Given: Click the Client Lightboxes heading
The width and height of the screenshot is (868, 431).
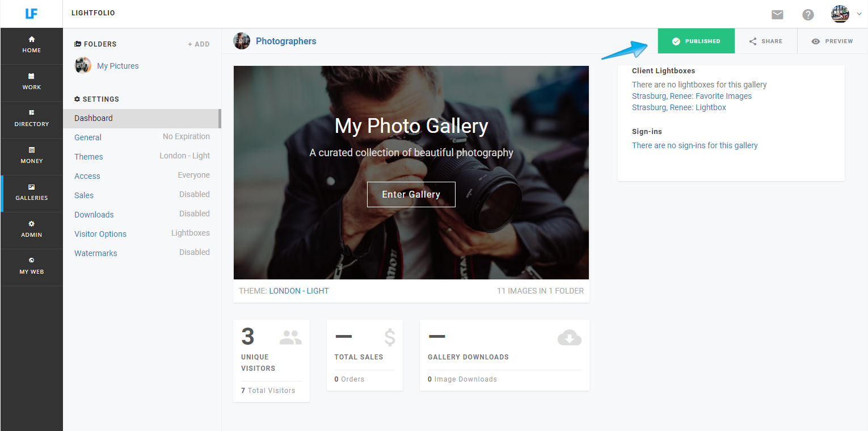Looking at the screenshot, I should click(664, 71).
